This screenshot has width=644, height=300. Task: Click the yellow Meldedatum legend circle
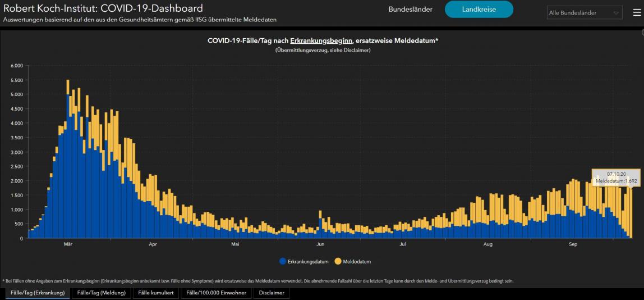click(x=338, y=261)
